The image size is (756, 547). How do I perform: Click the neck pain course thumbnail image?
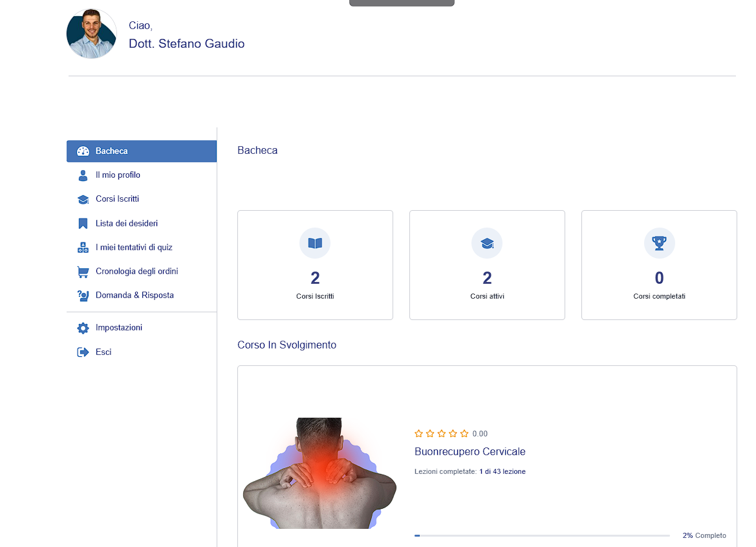(319, 473)
